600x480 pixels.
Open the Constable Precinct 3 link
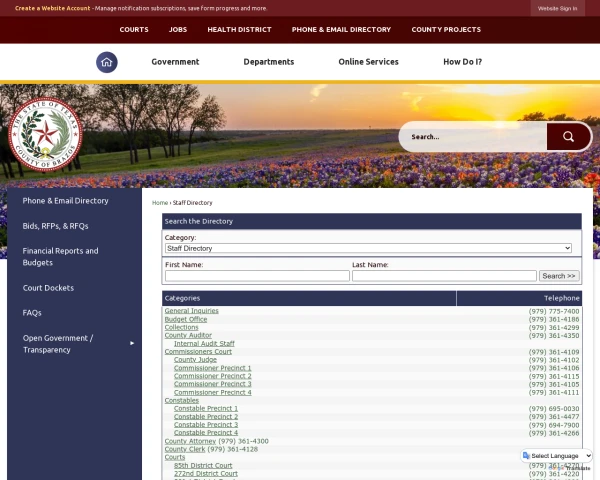click(205, 425)
